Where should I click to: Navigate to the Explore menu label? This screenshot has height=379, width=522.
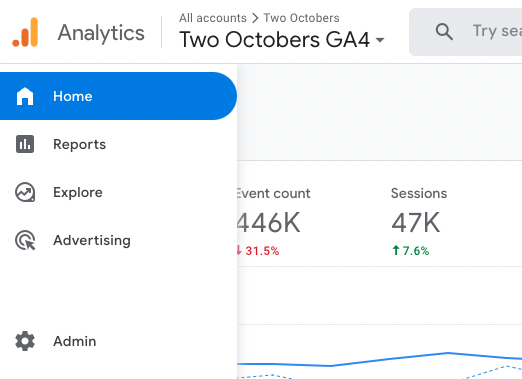(78, 192)
